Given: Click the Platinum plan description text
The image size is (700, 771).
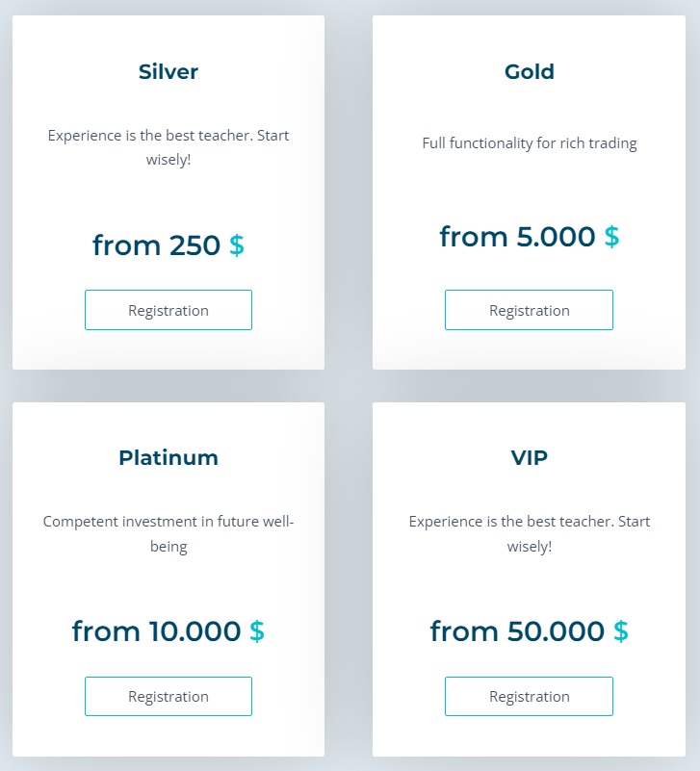Looking at the screenshot, I should [x=169, y=535].
